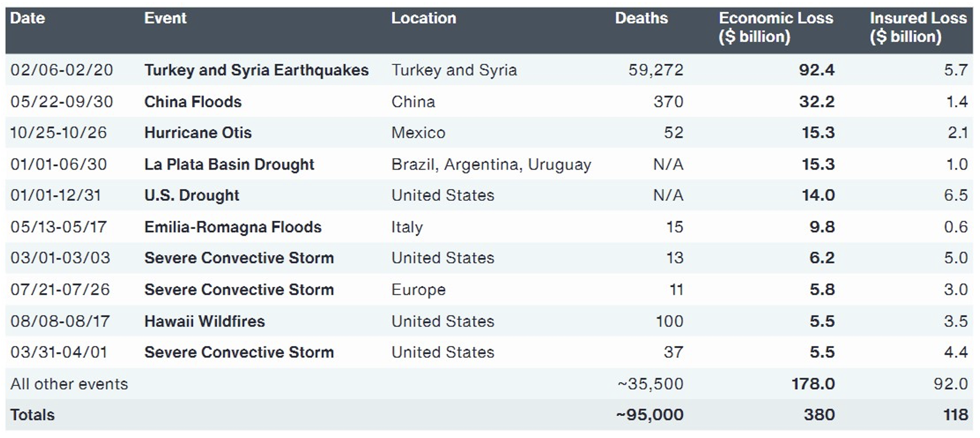
Task: Click the 07/21-07/26 date cell
Action: [x=60, y=290]
